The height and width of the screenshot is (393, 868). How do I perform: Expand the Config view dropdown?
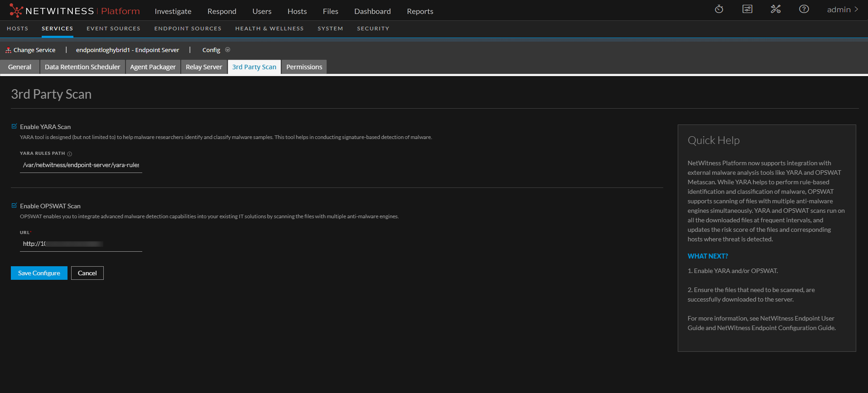click(x=227, y=50)
